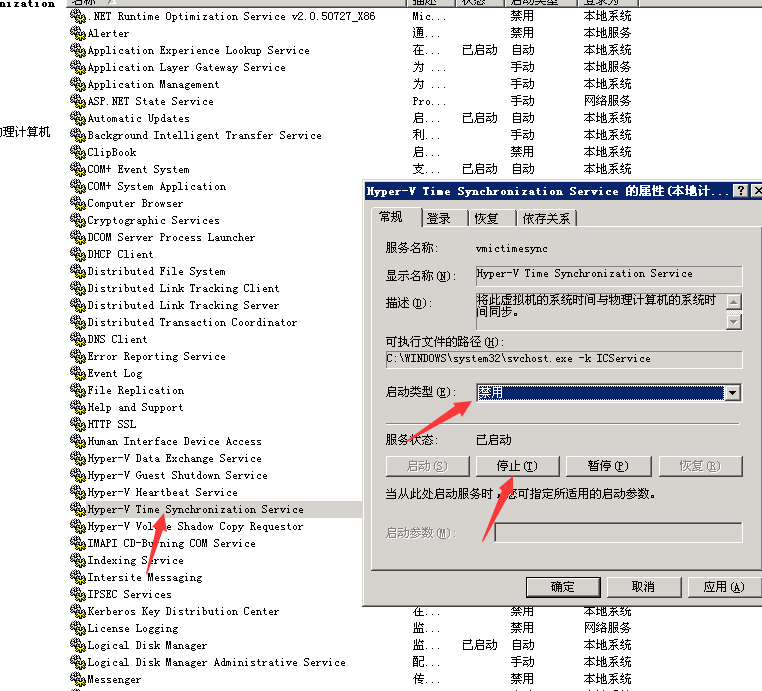Click the 暂停(P) button
Screen dimensions: 762x691
(608, 466)
